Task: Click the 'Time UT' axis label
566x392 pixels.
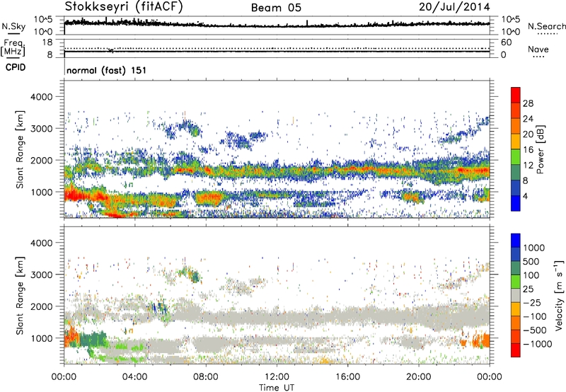Action: coord(277,388)
